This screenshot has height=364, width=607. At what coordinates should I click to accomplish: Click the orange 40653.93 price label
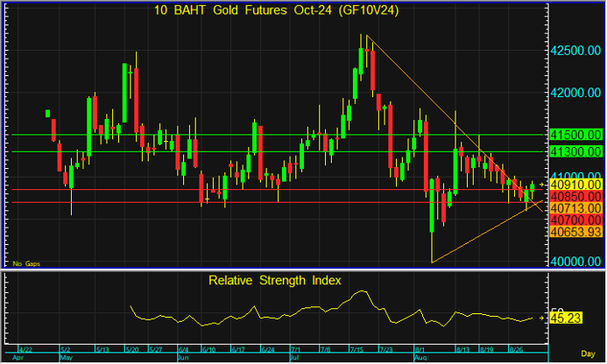click(x=575, y=232)
